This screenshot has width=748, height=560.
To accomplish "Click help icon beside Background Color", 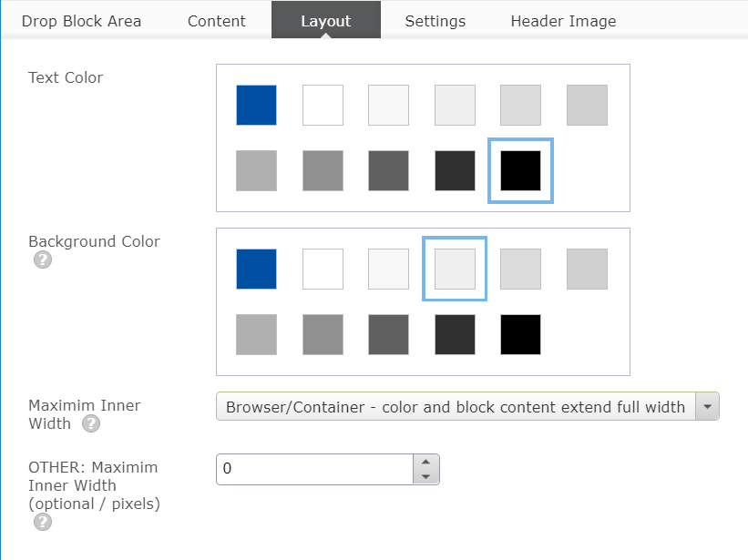I will [x=43, y=260].
